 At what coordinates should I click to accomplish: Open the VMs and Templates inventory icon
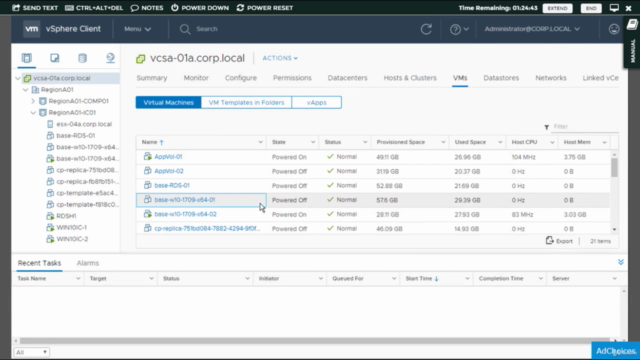click(55, 58)
